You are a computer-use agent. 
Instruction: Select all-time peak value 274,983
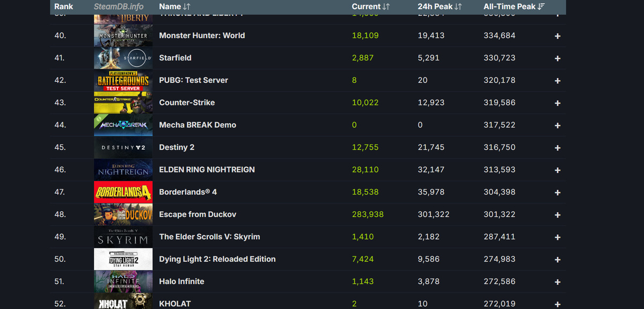click(x=499, y=259)
